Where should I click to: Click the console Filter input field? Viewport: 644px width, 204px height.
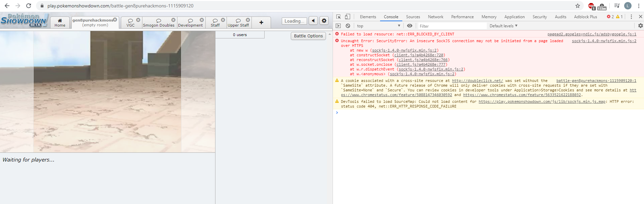click(x=451, y=26)
